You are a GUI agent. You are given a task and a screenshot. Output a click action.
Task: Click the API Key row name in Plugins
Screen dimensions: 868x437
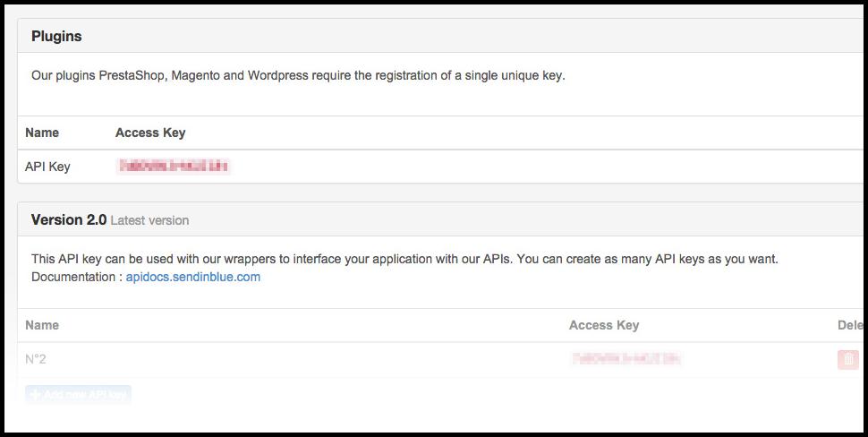(x=47, y=167)
